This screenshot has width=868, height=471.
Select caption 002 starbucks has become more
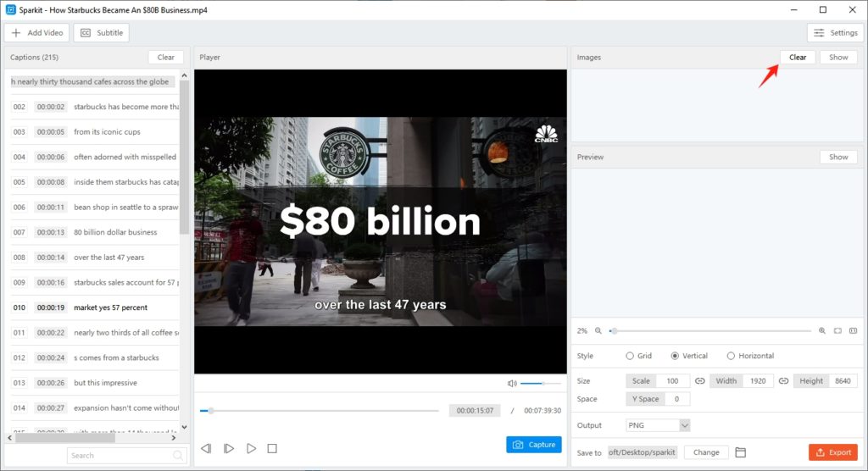pyautogui.click(x=95, y=107)
